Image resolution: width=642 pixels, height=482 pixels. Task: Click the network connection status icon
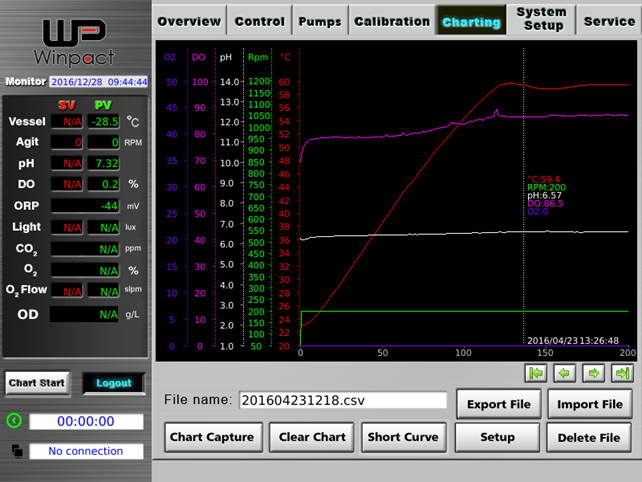click(x=14, y=451)
